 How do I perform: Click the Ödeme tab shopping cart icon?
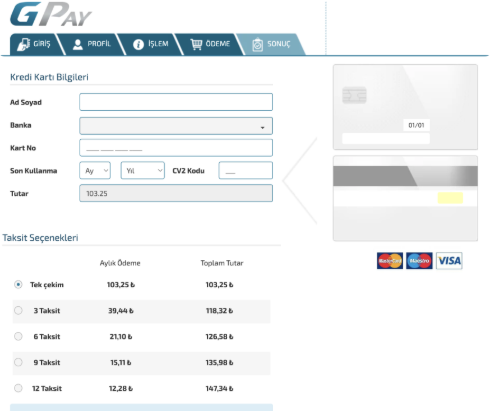coord(196,44)
